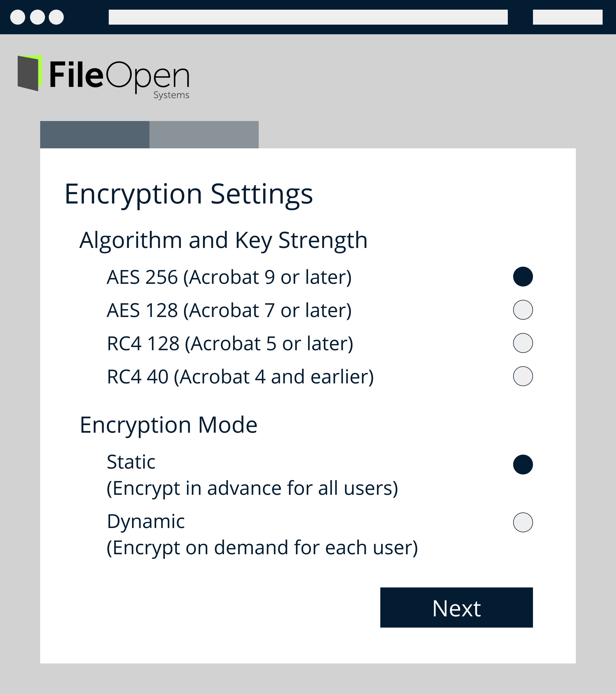Viewport: 616px width, 694px height.
Task: Click the browser address bar
Action: coord(308,17)
